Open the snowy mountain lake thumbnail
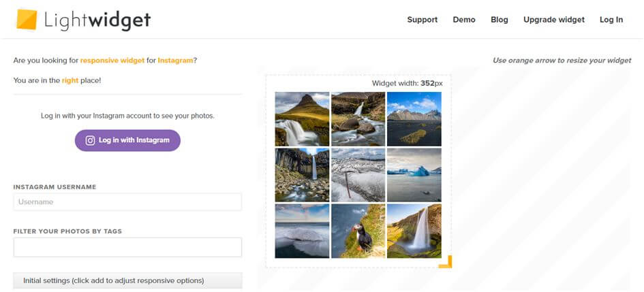 [x=414, y=119]
